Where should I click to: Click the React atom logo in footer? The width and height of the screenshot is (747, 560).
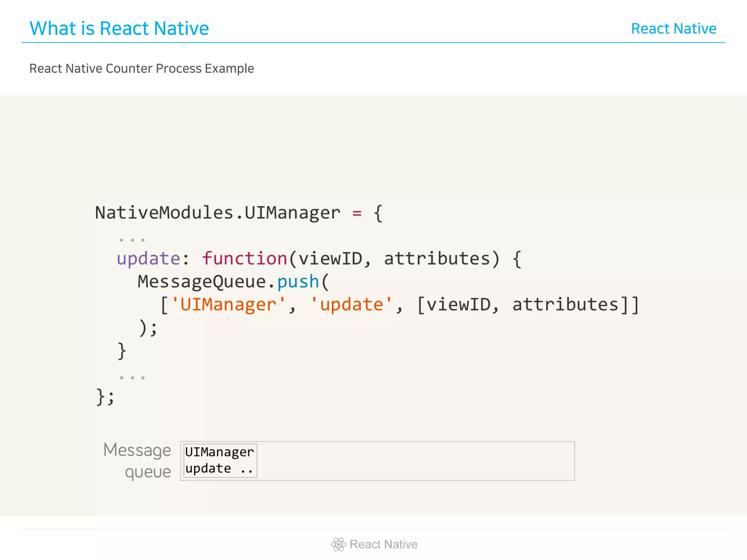pyautogui.click(x=338, y=544)
